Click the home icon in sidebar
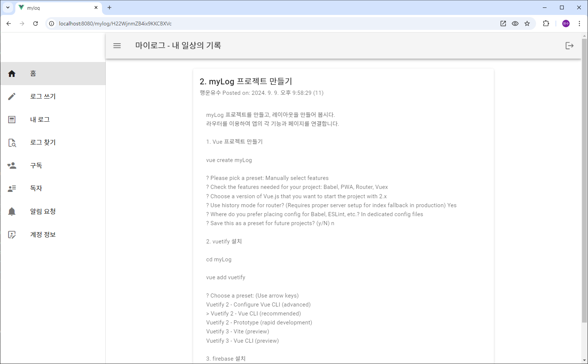This screenshot has height=364, width=588. click(x=12, y=74)
